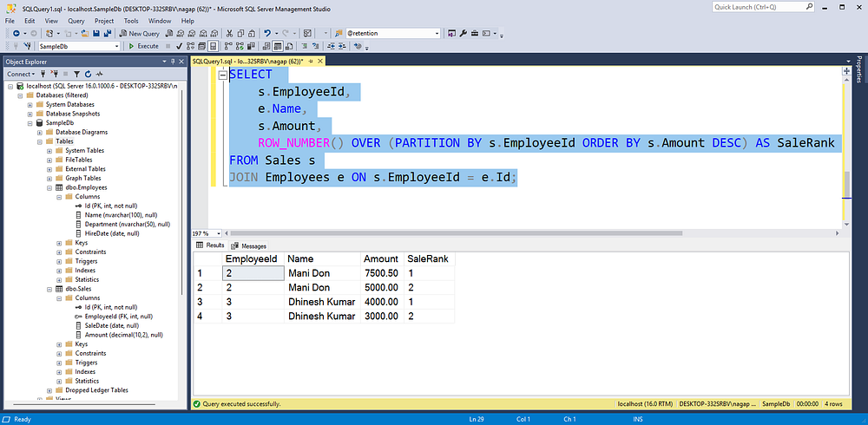Click the wrench Properties icon in toolbar
868x425 pixels.
(464, 33)
